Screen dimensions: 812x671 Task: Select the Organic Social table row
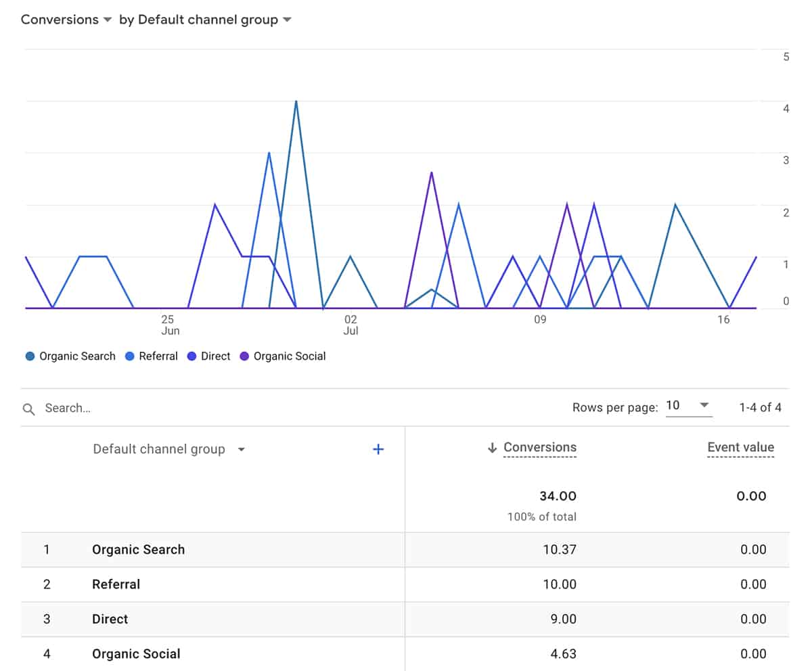136,654
